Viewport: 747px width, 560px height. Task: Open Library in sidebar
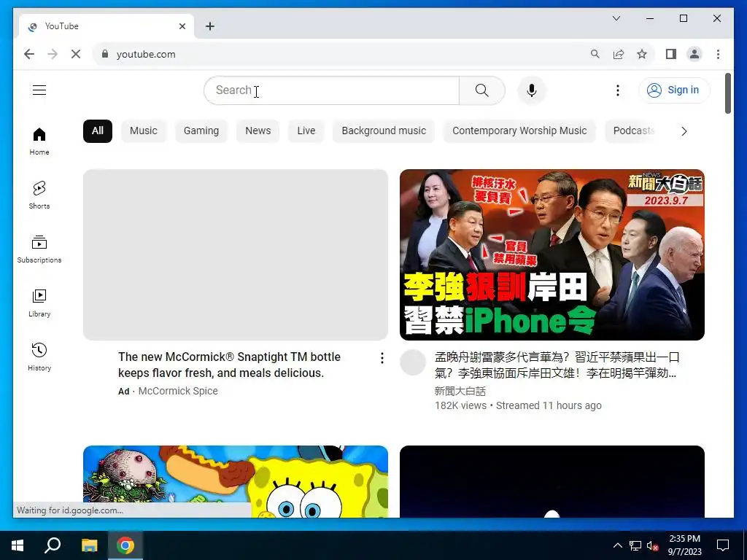pyautogui.click(x=39, y=303)
